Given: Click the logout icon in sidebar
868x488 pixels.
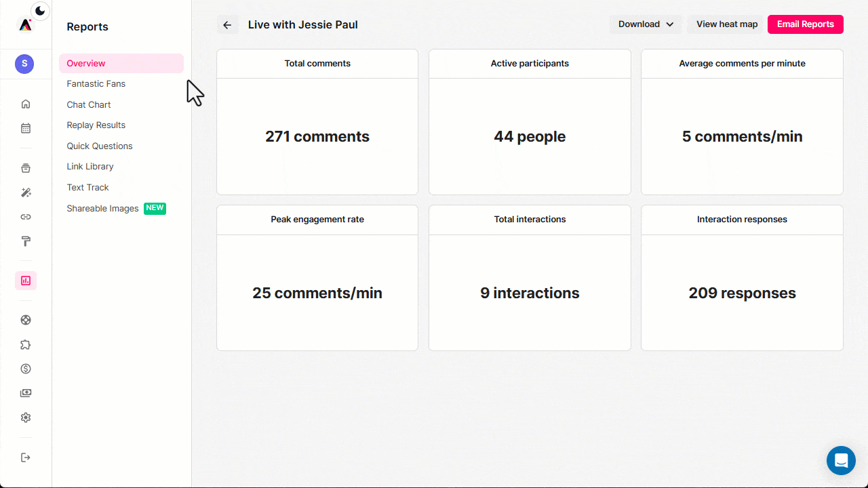Looking at the screenshot, I should pyautogui.click(x=26, y=457).
